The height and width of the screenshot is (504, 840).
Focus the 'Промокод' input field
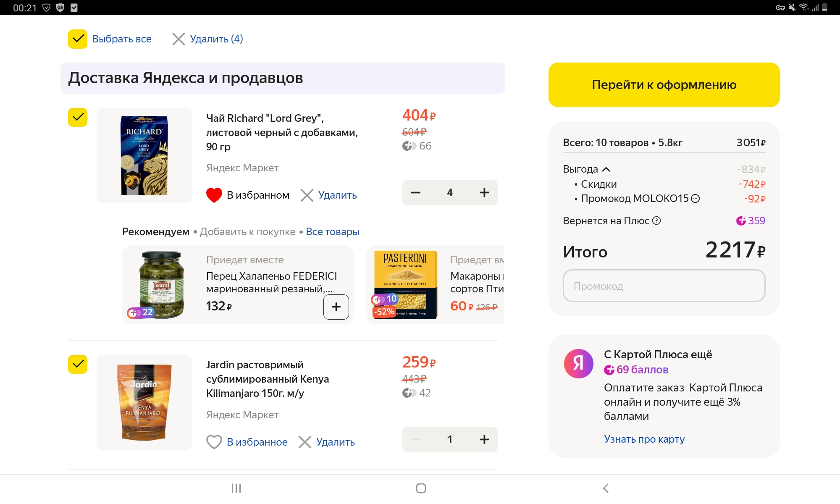(664, 286)
